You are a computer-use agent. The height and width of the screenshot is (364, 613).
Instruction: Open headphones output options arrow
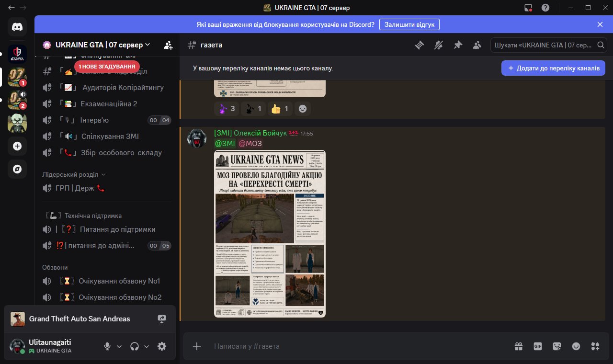pyautogui.click(x=147, y=346)
